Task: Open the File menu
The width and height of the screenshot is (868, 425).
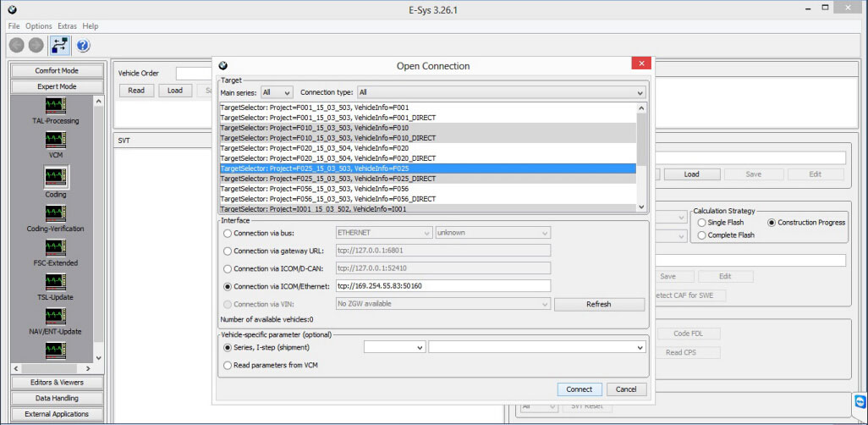Action: (x=14, y=26)
